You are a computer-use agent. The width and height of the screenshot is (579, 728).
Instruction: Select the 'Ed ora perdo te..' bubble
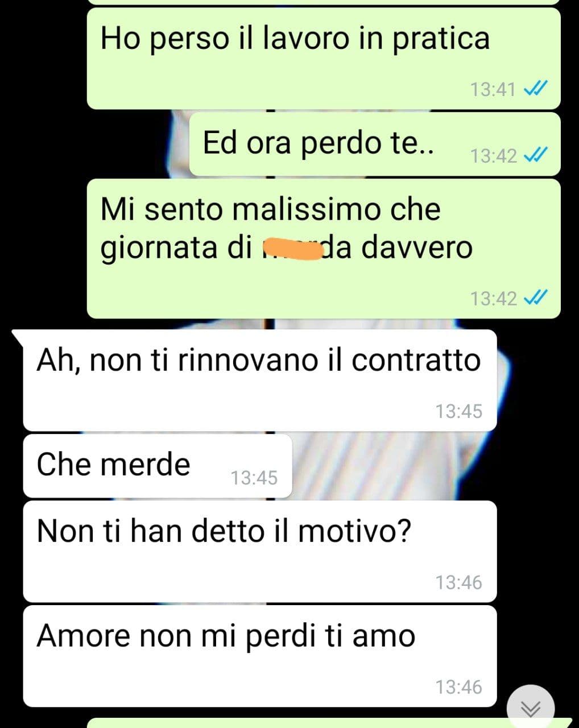coord(375,144)
